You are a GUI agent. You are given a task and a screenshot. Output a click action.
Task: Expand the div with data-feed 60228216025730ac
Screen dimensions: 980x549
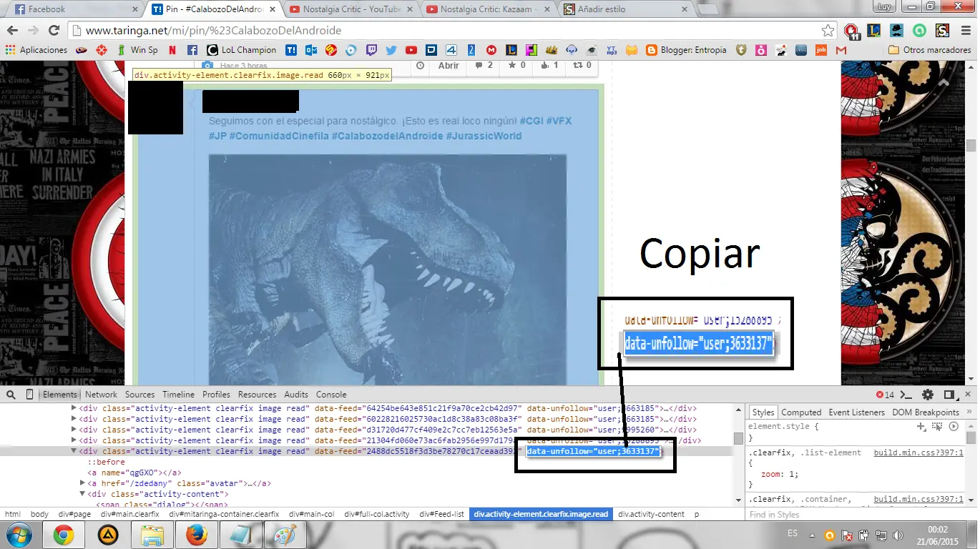coord(74,419)
